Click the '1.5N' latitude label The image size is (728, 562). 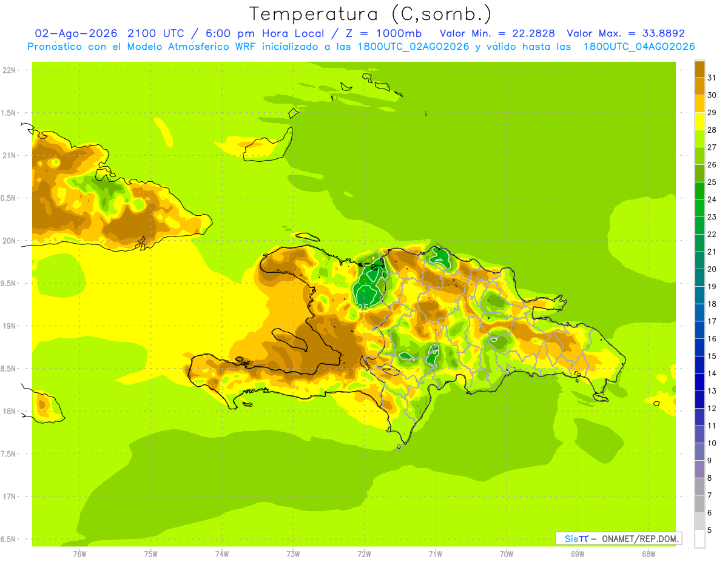tap(8, 113)
